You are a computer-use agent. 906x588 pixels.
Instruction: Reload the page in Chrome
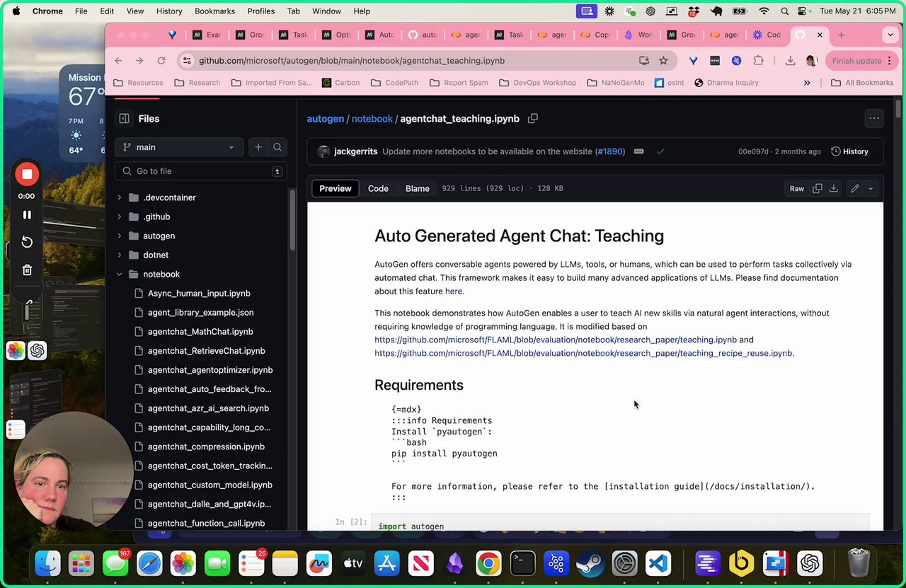(x=161, y=61)
